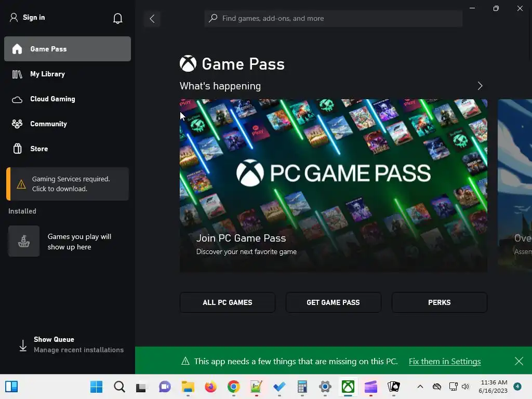Open the notifications bell
This screenshot has width=532, height=399.
tap(117, 18)
